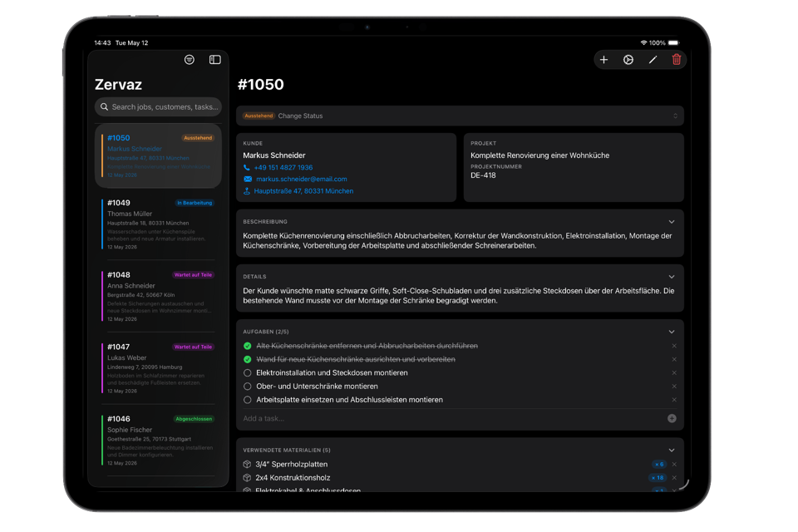Open email markus.schneider@email.com

click(301, 180)
